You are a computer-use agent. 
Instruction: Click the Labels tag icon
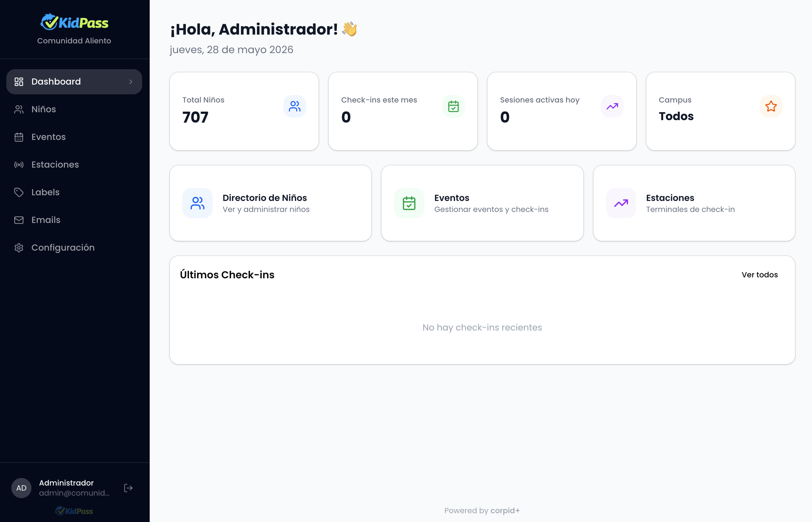19,192
